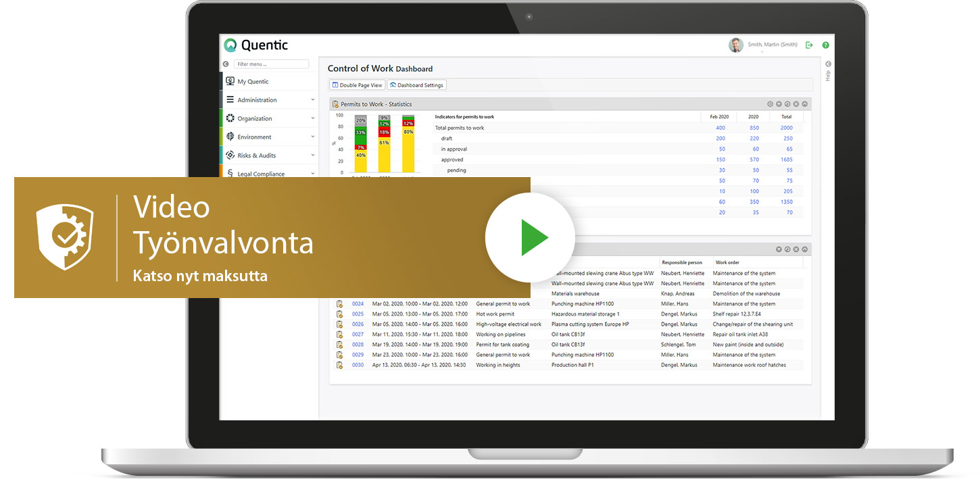
Task: Click the shield gear icon on video banner
Action: [65, 237]
